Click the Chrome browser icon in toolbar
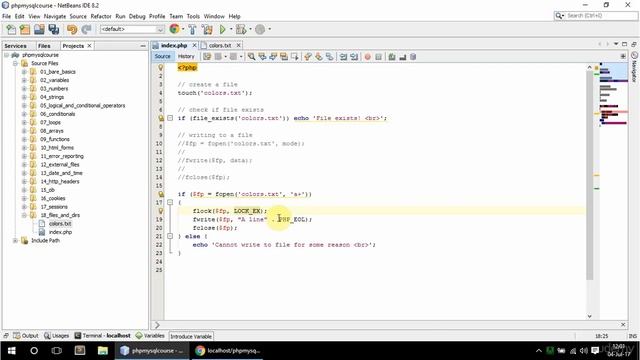The width and height of the screenshot is (640, 360). coord(174,29)
